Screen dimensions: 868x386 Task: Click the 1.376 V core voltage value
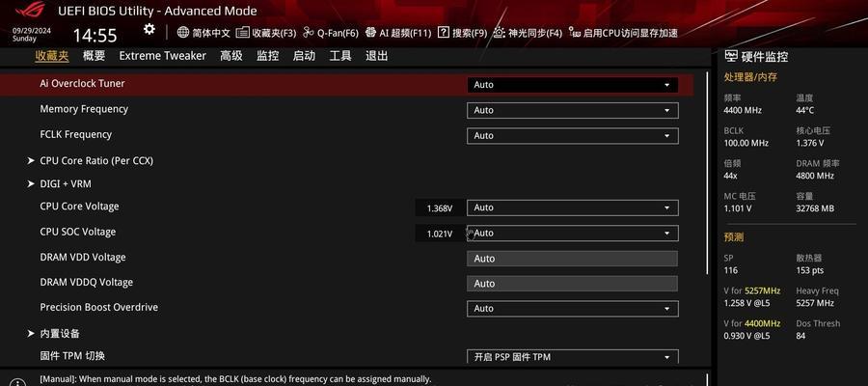click(810, 143)
